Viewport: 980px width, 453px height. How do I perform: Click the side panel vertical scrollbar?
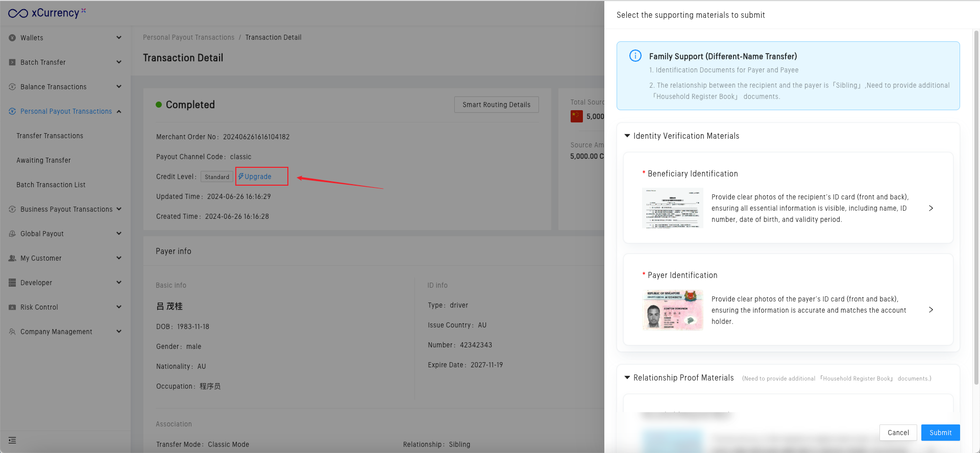click(976, 207)
